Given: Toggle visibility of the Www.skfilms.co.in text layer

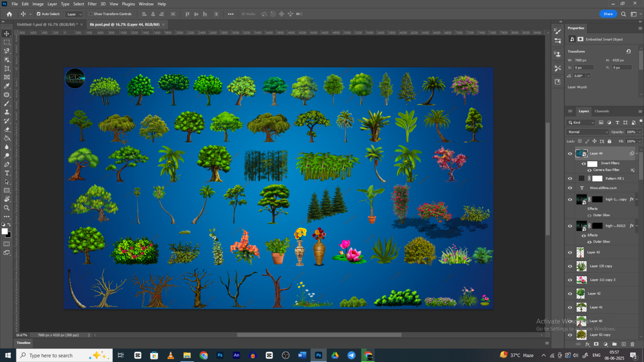Looking at the screenshot, I should [x=570, y=188].
